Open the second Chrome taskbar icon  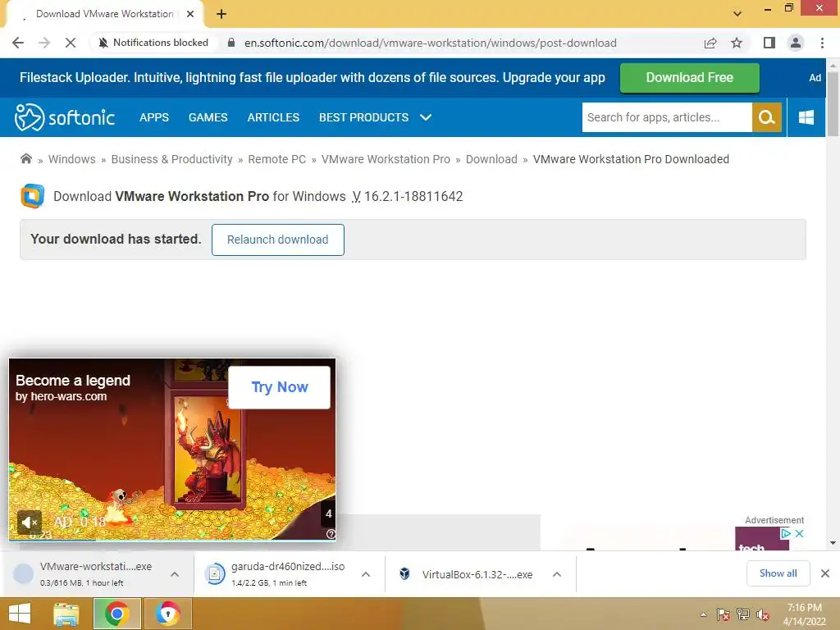[x=167, y=614]
